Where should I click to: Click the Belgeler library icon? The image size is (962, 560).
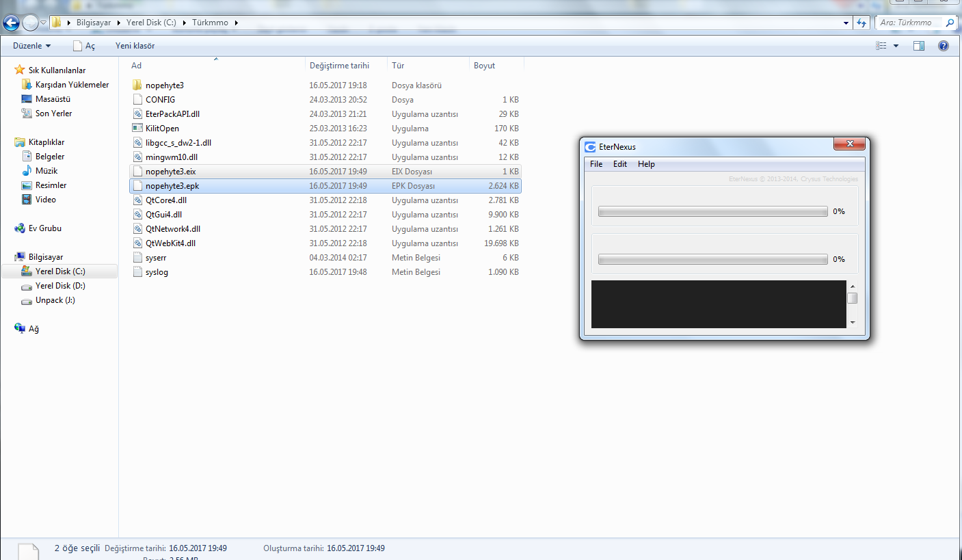pos(27,157)
